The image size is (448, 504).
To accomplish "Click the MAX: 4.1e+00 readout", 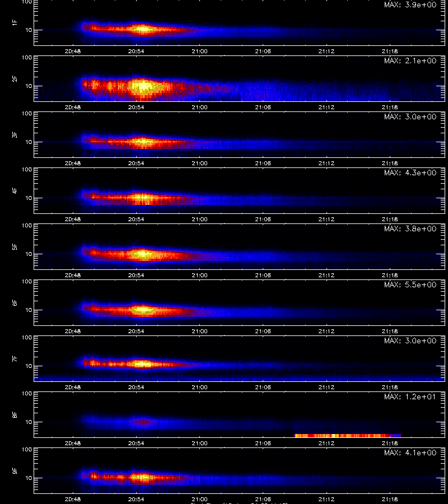I will pos(410,452).
